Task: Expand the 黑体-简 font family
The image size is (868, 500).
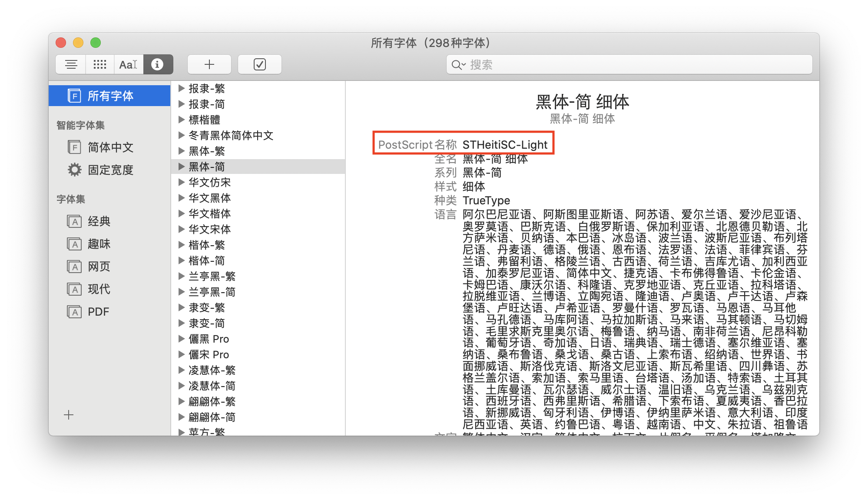Action: coord(182,167)
